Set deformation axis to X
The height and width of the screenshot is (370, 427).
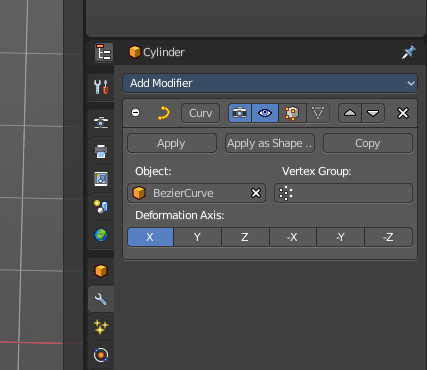coord(150,237)
